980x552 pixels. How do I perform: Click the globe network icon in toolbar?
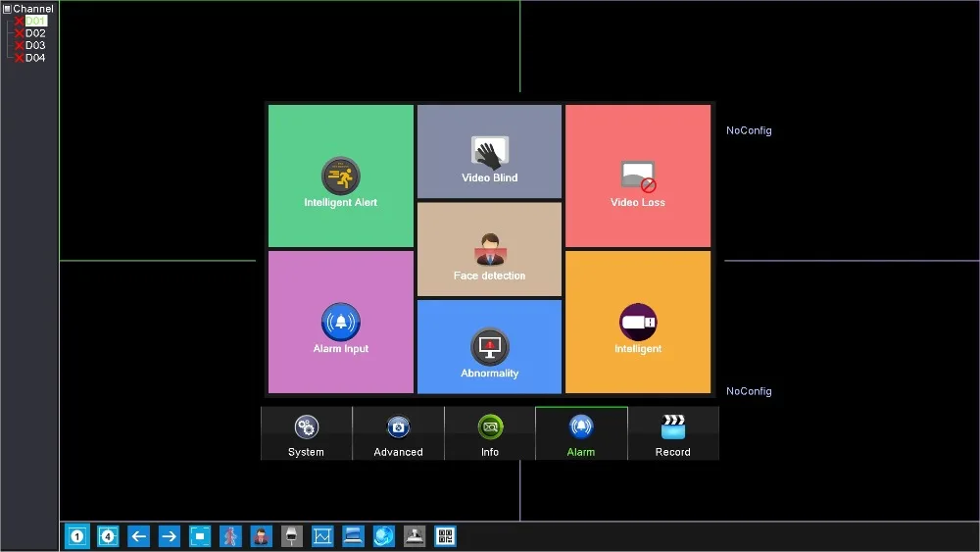tap(384, 536)
